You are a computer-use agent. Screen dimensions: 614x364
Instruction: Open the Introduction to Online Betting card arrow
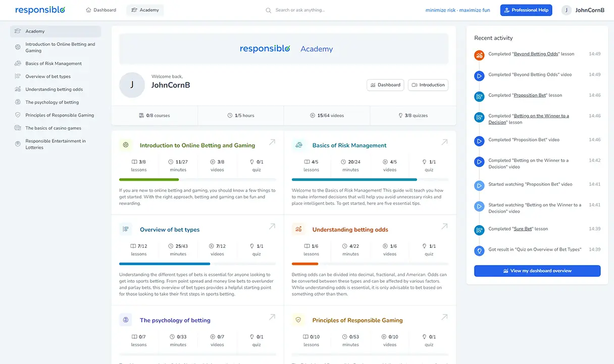pos(272,142)
